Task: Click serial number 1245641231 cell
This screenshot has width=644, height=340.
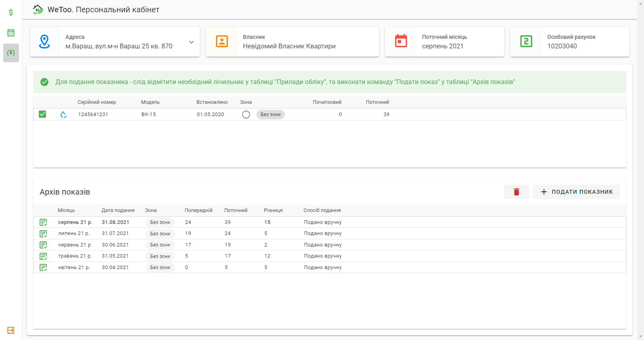Action: point(93,115)
